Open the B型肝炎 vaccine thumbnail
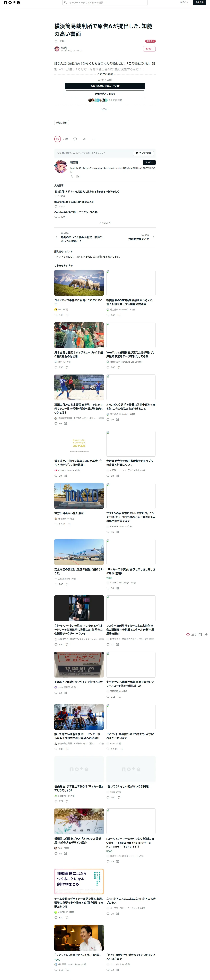The width and height of the screenshot is (210, 980). (79, 665)
